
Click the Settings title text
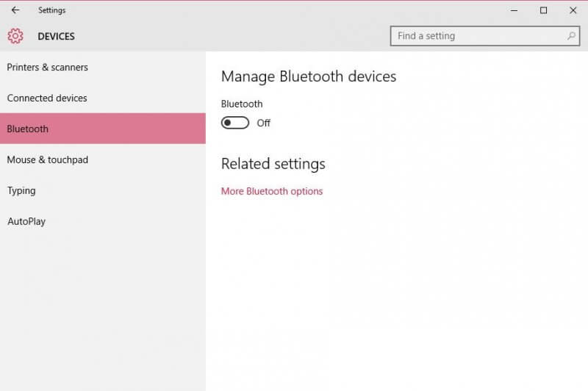(51, 10)
